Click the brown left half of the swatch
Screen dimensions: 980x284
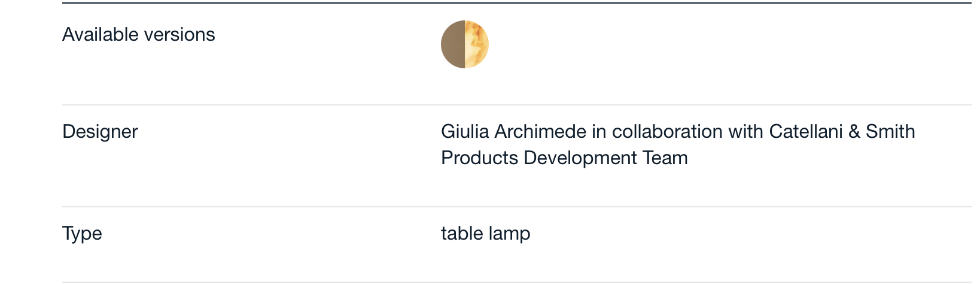[x=453, y=44]
